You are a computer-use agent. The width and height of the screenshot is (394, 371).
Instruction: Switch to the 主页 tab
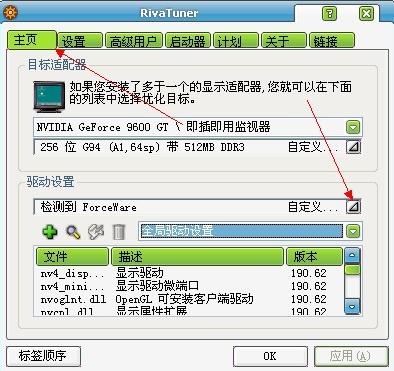click(x=32, y=40)
